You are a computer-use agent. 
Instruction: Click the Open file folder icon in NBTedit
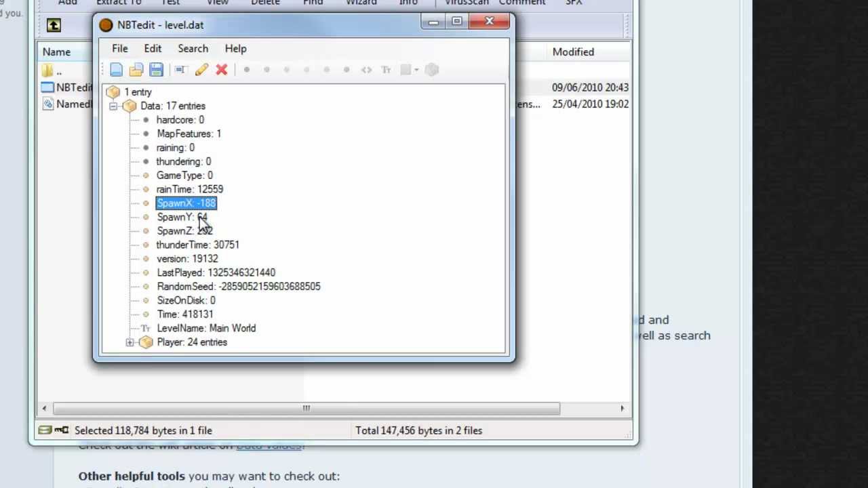(x=136, y=70)
